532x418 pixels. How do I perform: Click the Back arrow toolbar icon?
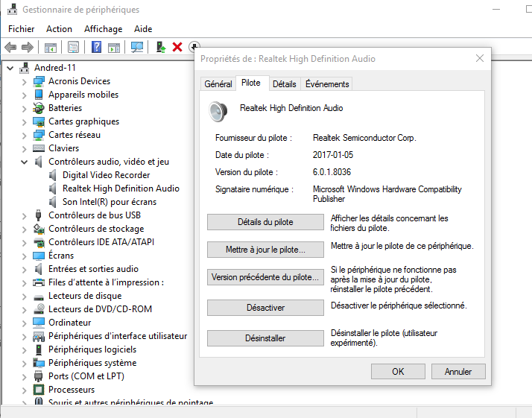[11, 47]
